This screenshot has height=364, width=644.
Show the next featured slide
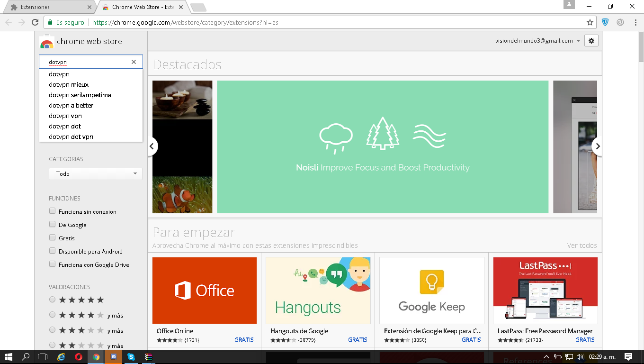coord(598,146)
